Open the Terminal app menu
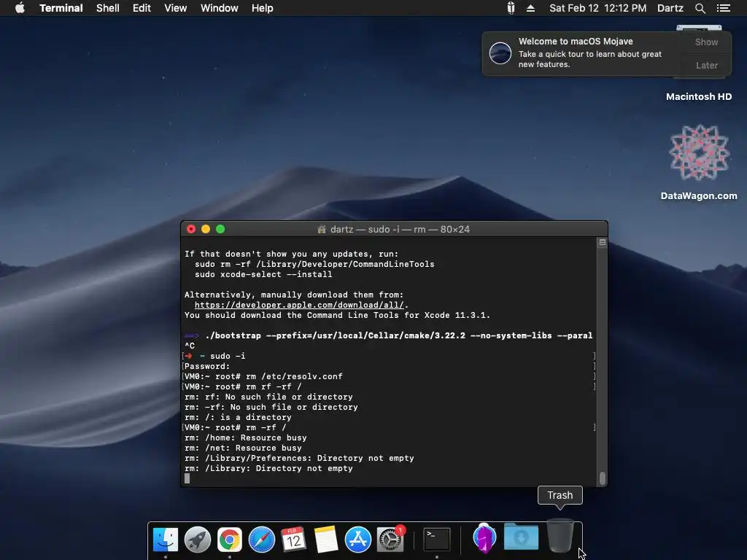Viewport: 747px width, 560px height. (x=61, y=8)
